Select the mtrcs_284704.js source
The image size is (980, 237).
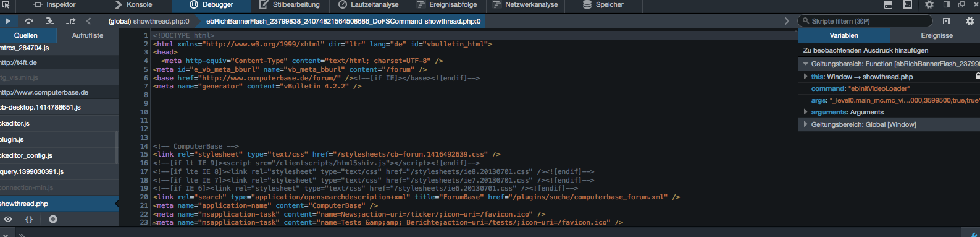pyautogui.click(x=59, y=48)
